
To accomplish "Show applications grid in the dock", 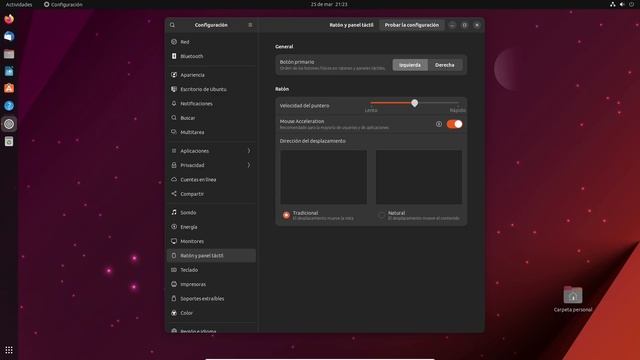I will click(x=9, y=350).
